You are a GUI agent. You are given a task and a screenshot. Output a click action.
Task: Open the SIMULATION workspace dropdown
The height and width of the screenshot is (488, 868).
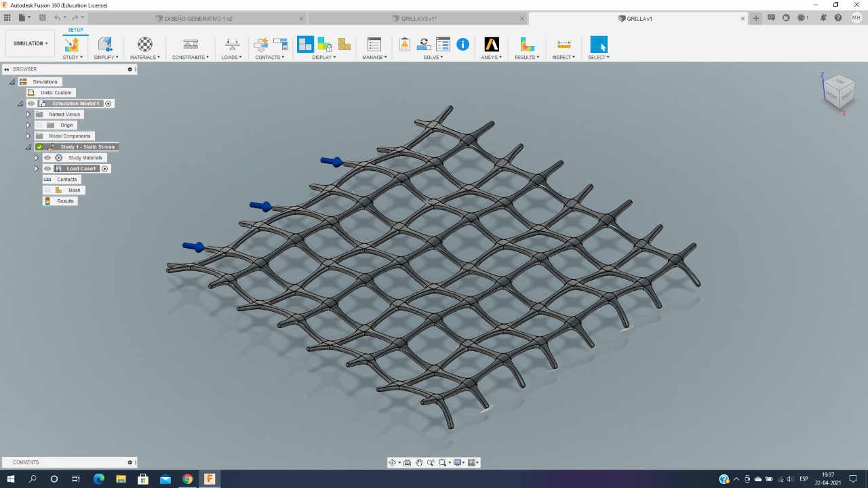point(31,43)
